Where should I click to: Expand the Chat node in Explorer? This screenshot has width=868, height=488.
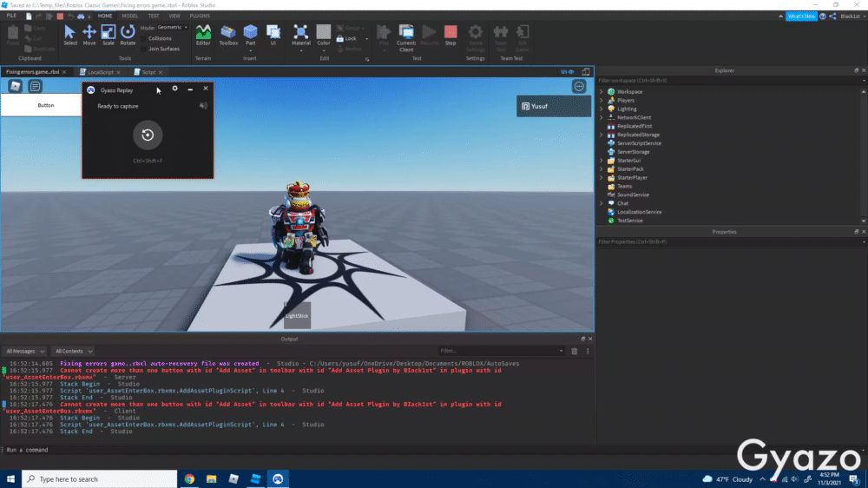click(602, 203)
